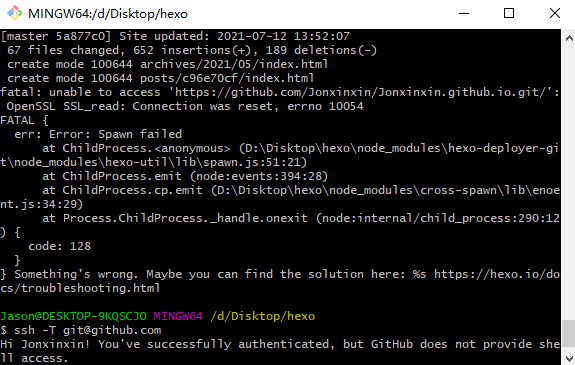Click the magenta MINGW64 prompt label

click(x=178, y=316)
